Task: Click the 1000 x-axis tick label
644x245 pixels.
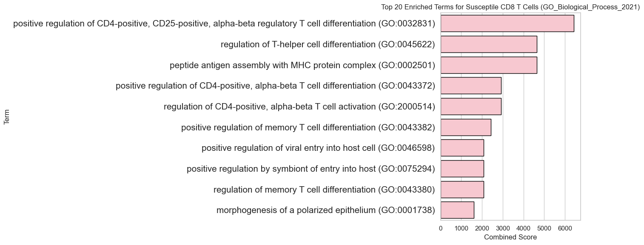Action: 462,228
